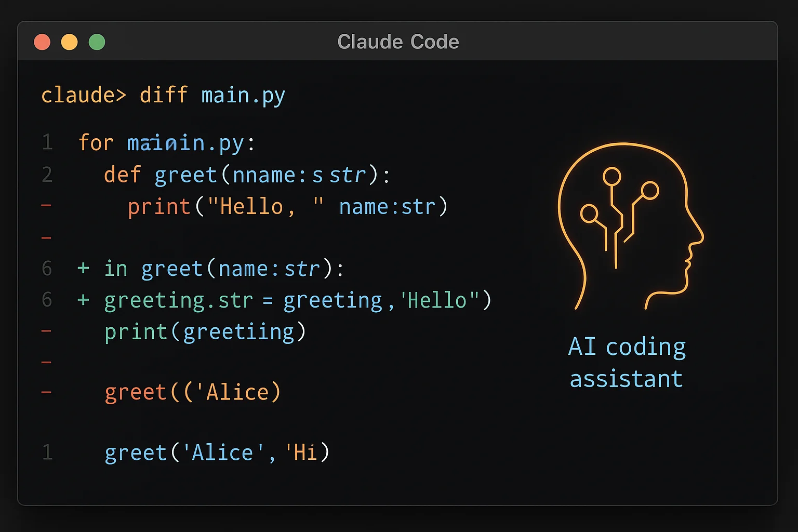Collapse line number 6 beside greeting.str
Screen dimensions: 798x532
tap(47, 300)
